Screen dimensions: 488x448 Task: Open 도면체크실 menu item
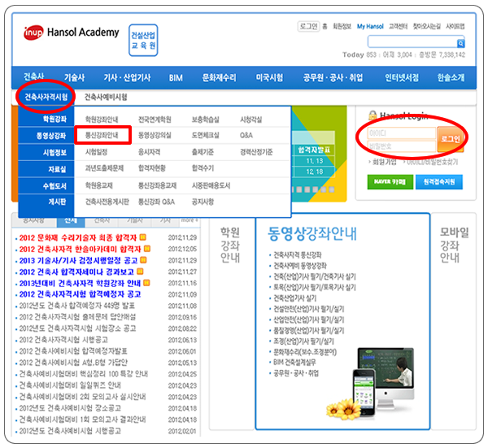tap(206, 135)
